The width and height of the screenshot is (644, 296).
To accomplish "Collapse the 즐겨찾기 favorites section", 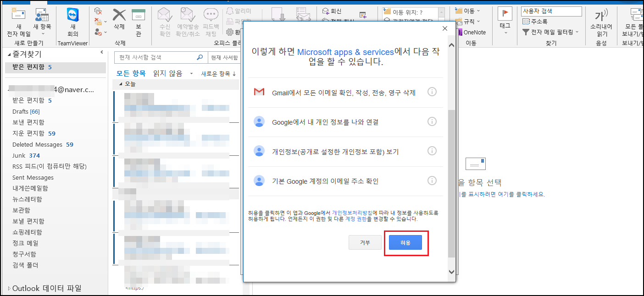I will coord(10,55).
